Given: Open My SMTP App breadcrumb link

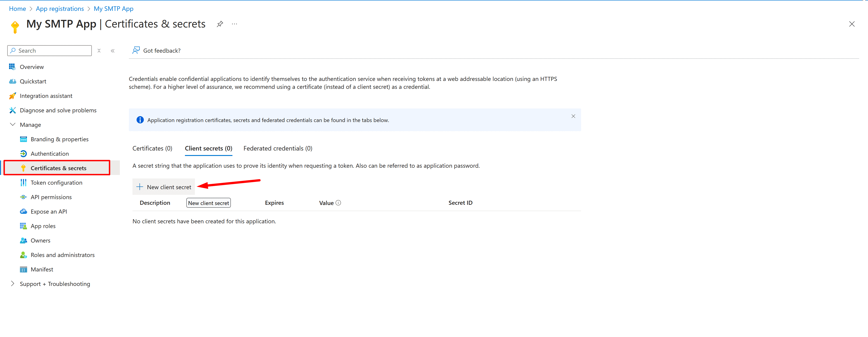Looking at the screenshot, I should point(114,8).
